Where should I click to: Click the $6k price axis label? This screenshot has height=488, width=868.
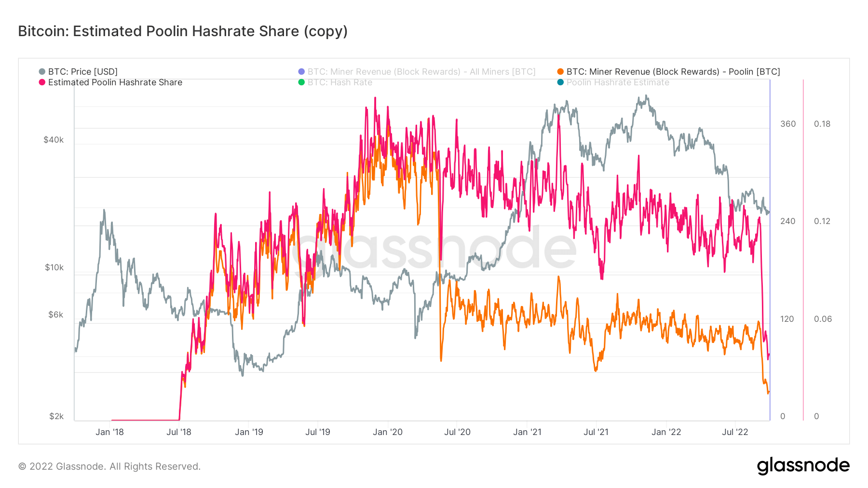coord(55,315)
